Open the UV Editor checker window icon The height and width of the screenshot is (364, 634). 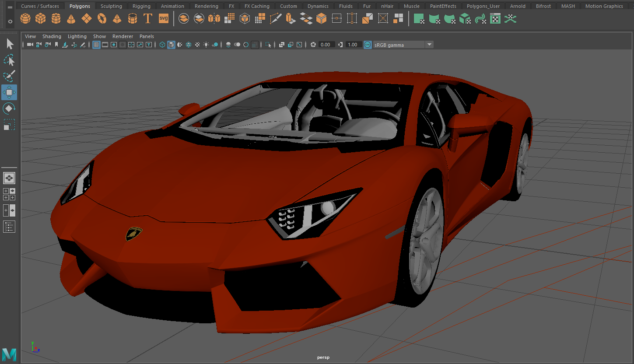495,18
